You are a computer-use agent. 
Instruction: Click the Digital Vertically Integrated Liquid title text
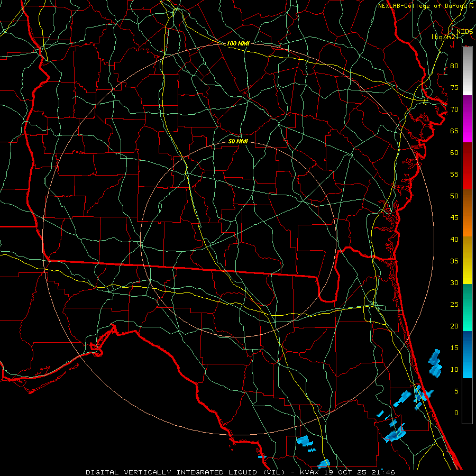click(186, 472)
